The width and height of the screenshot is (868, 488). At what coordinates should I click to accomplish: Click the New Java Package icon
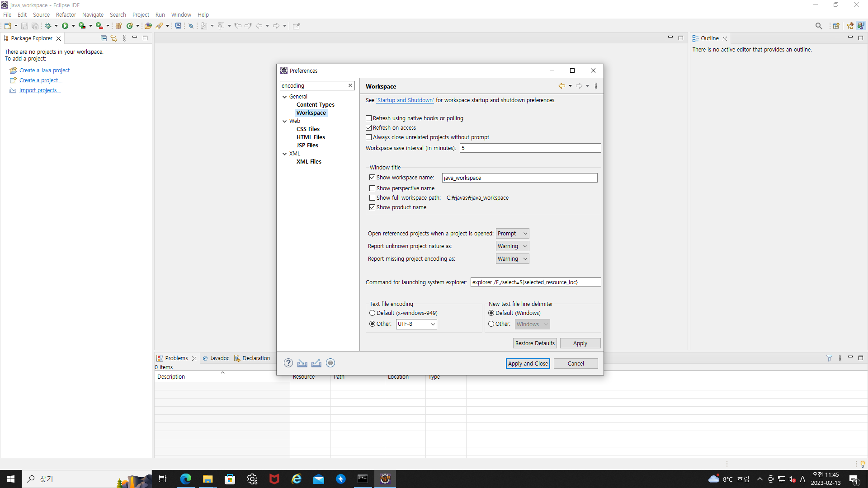click(x=118, y=26)
